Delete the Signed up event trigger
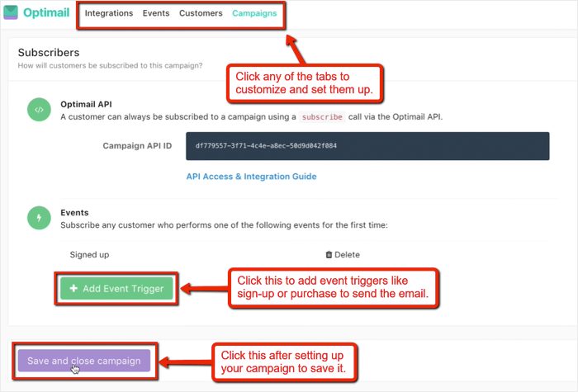This screenshot has width=578, height=392. (x=343, y=254)
